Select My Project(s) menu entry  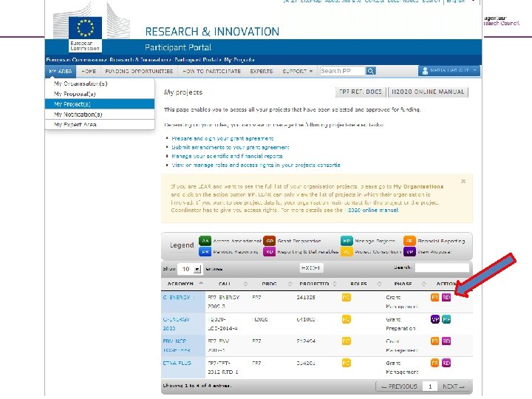(x=100, y=104)
